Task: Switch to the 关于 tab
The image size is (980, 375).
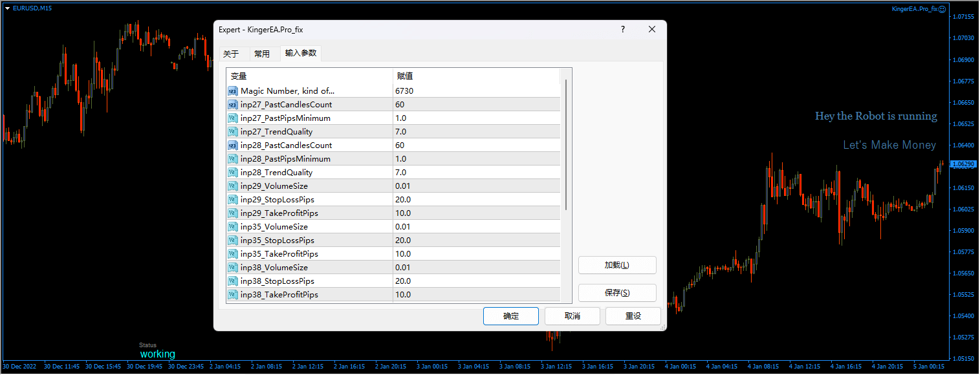Action: (231, 54)
